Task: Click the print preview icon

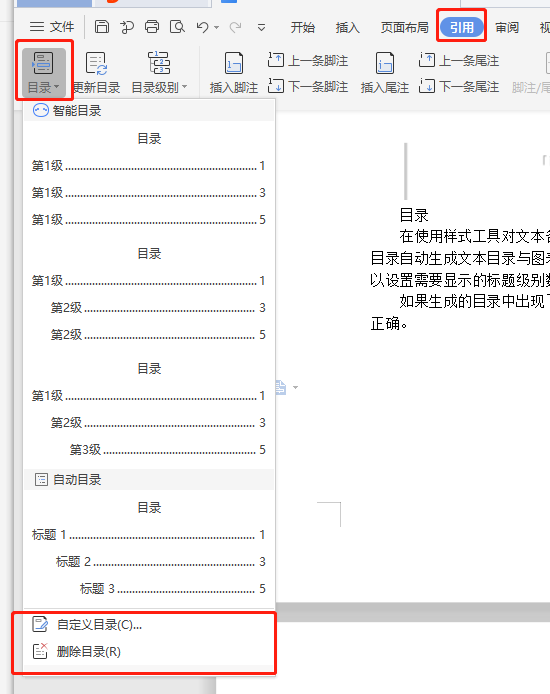Action: 177,27
